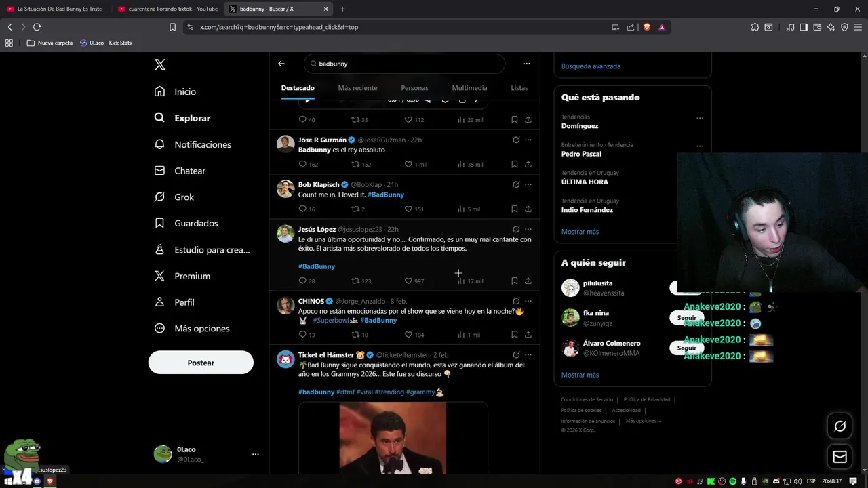
Task: Like CHINOS post
Action: click(408, 334)
